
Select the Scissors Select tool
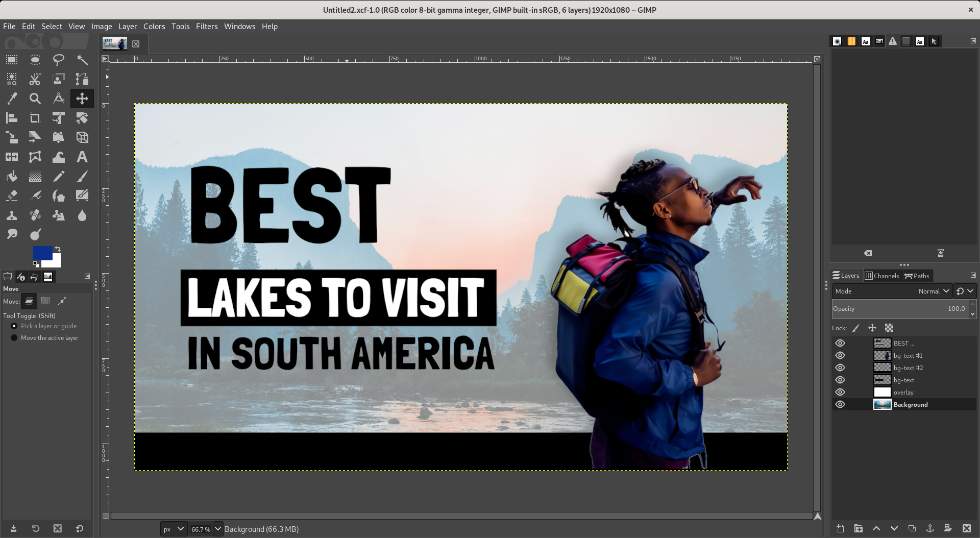coord(35,79)
